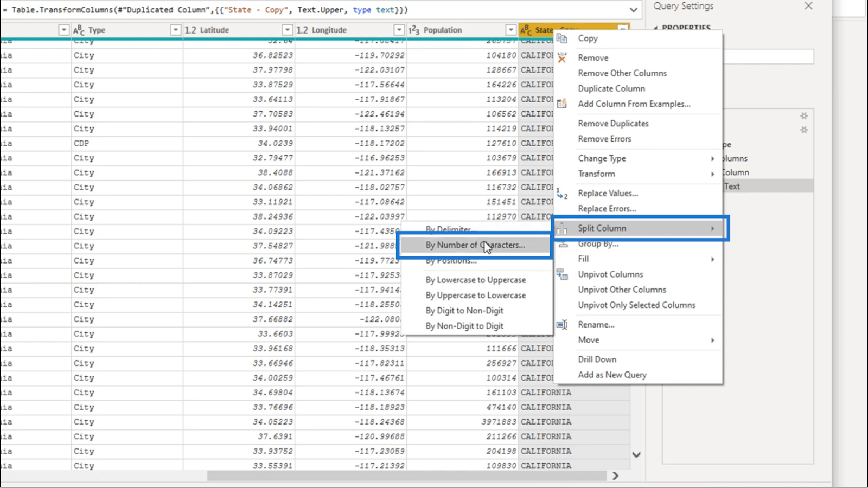
Task: Expand the Move submenu arrow
Action: (x=713, y=341)
